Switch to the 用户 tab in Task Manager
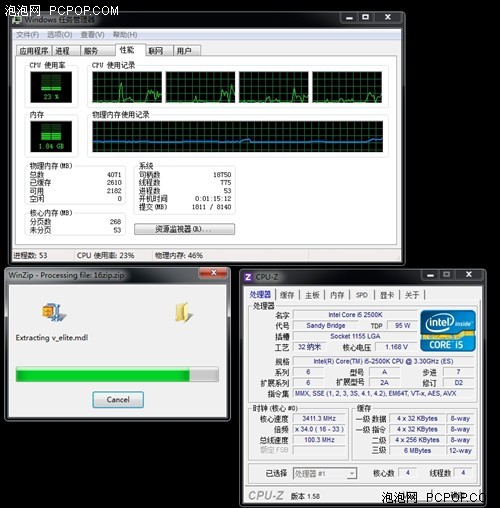Viewport: 500px width, 508px height. [x=187, y=51]
